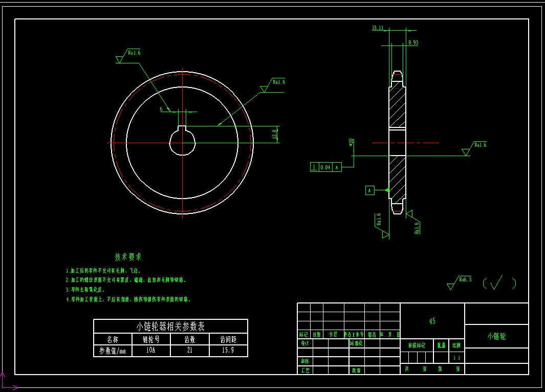The width and height of the screenshot is (545, 392).
Task: Select the "标记" title block cell
Action: (304, 334)
